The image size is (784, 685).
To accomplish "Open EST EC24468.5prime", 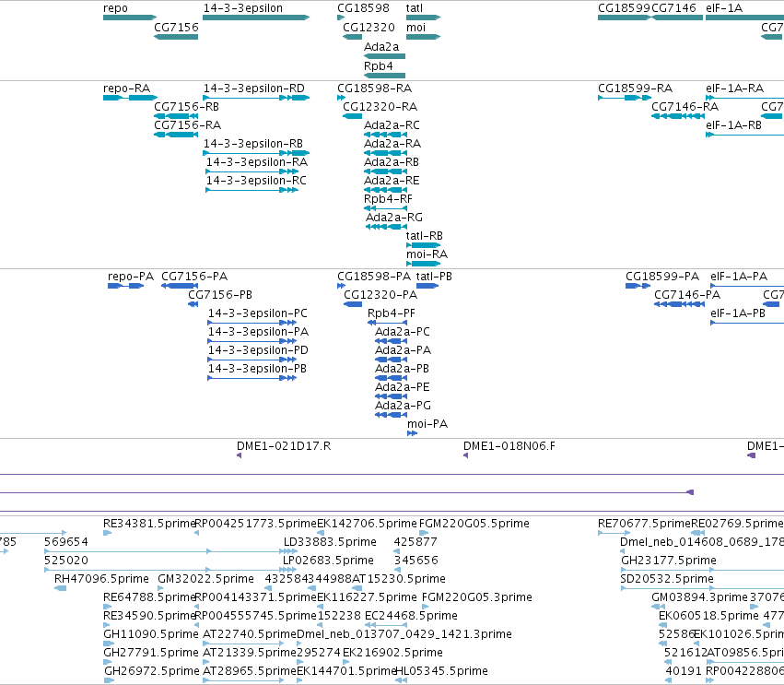I will point(411,616).
